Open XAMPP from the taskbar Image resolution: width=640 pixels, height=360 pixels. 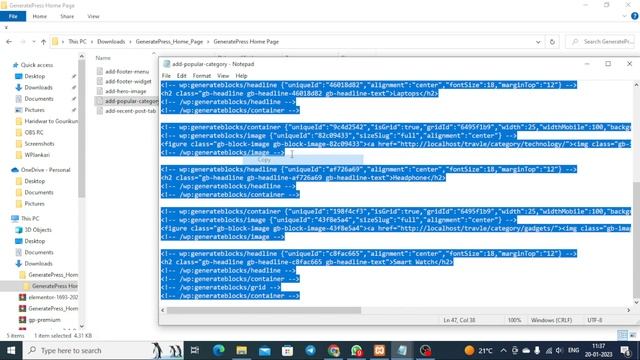tap(380, 351)
